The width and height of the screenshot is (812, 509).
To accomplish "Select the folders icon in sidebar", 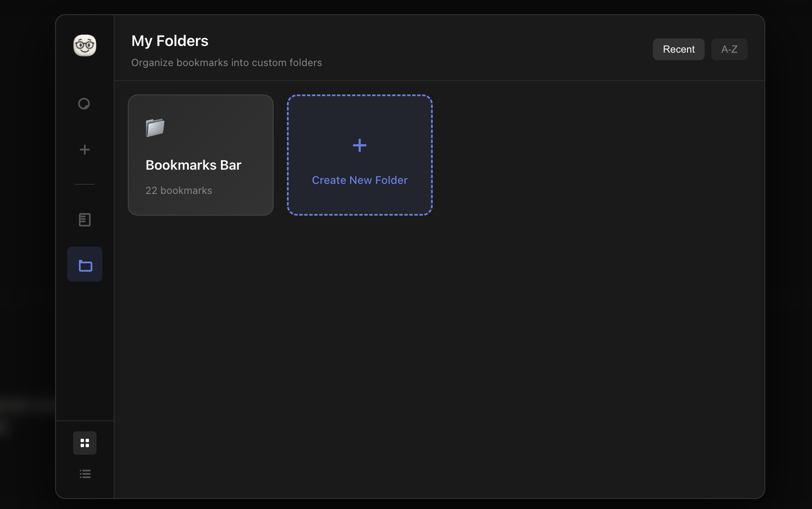I will coord(85,264).
